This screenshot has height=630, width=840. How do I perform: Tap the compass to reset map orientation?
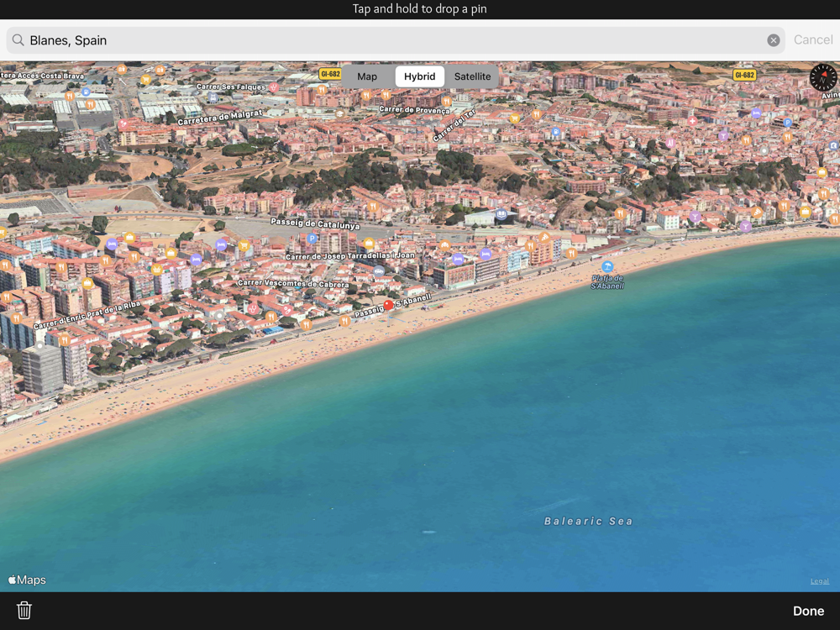click(823, 77)
